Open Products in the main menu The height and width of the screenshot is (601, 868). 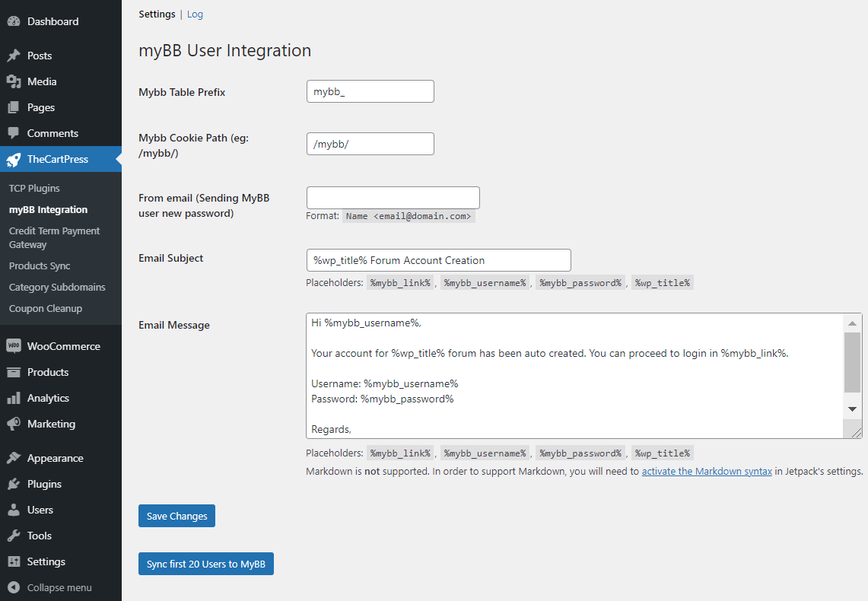(61, 372)
